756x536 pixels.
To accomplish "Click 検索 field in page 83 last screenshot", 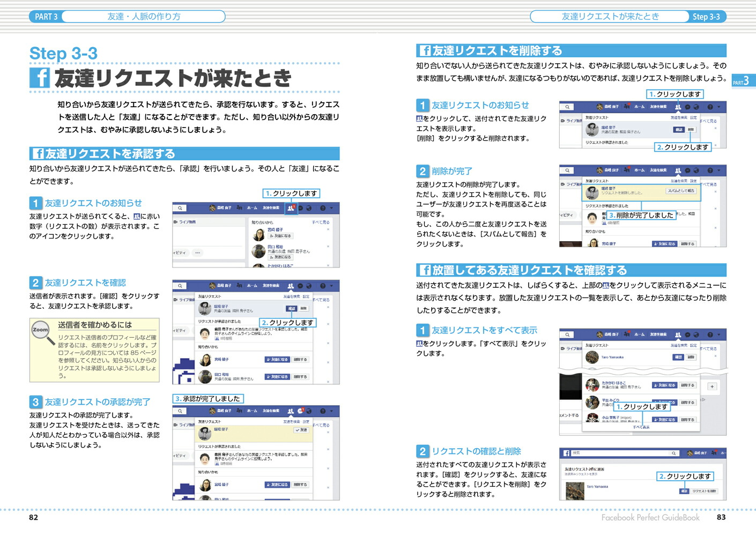I will 625,453.
